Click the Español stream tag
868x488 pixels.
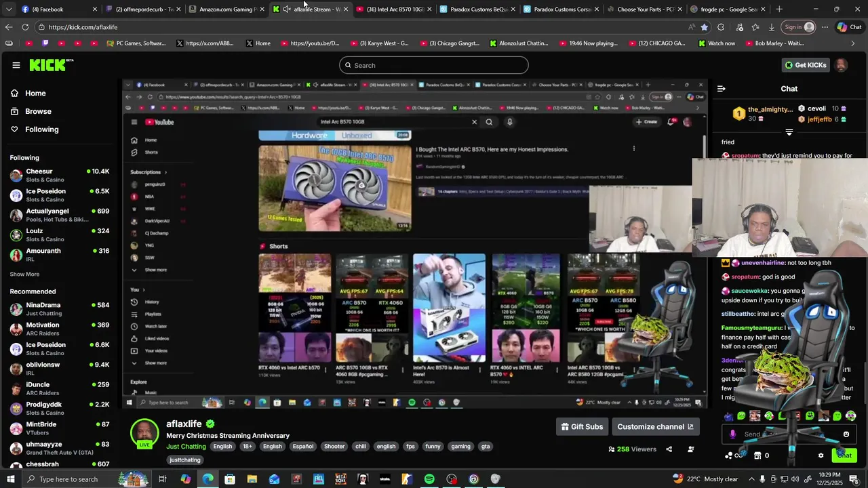pos(303,447)
